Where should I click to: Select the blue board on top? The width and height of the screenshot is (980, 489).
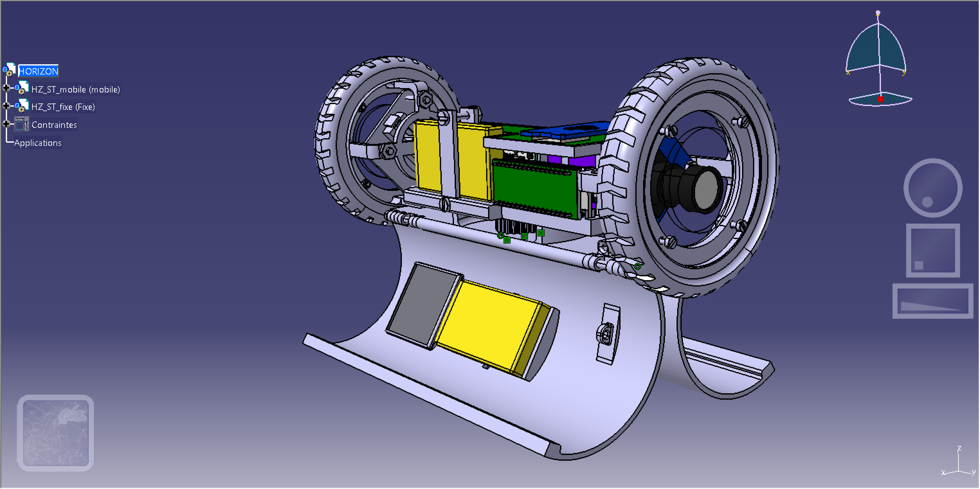564,131
